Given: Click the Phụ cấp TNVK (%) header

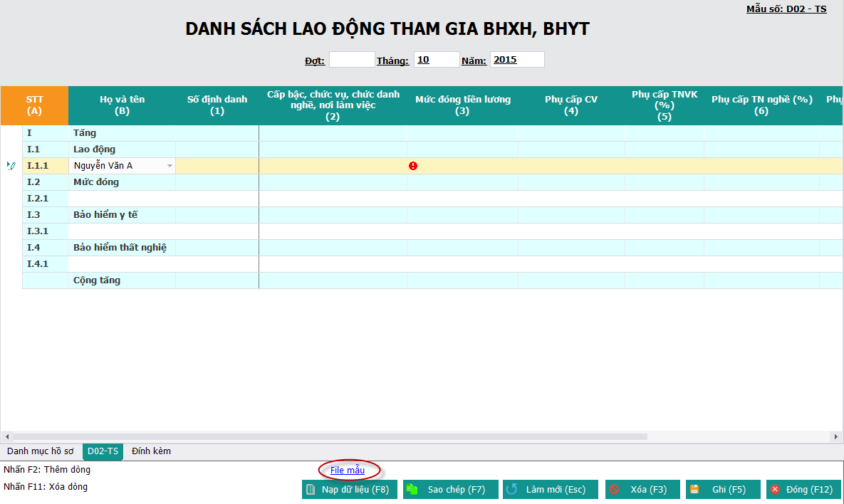Looking at the screenshot, I should point(665,105).
